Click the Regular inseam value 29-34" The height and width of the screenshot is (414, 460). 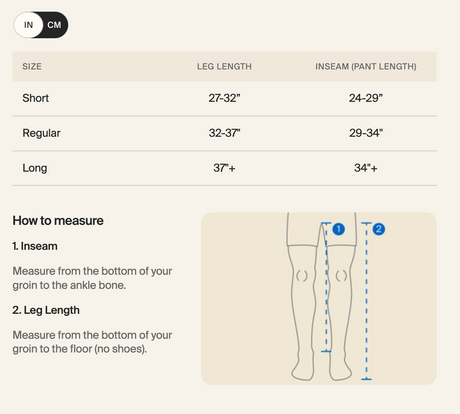(x=366, y=133)
